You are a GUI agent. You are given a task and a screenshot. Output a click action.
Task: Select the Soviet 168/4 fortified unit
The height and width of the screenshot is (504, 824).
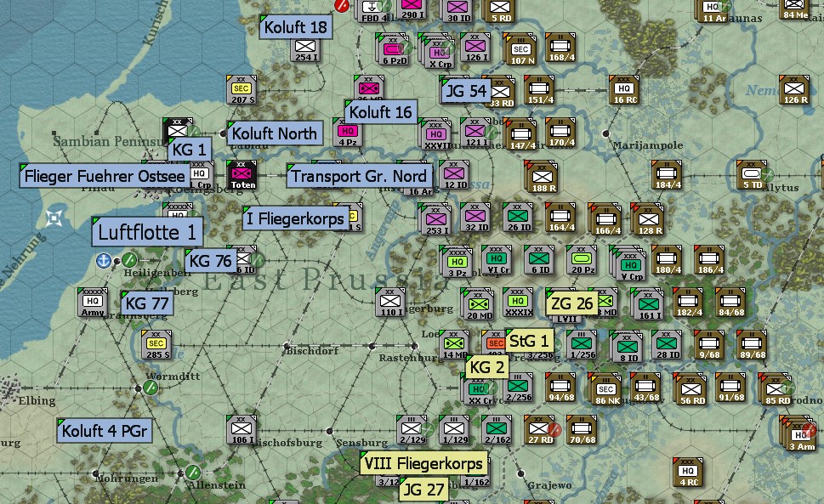tap(561, 48)
